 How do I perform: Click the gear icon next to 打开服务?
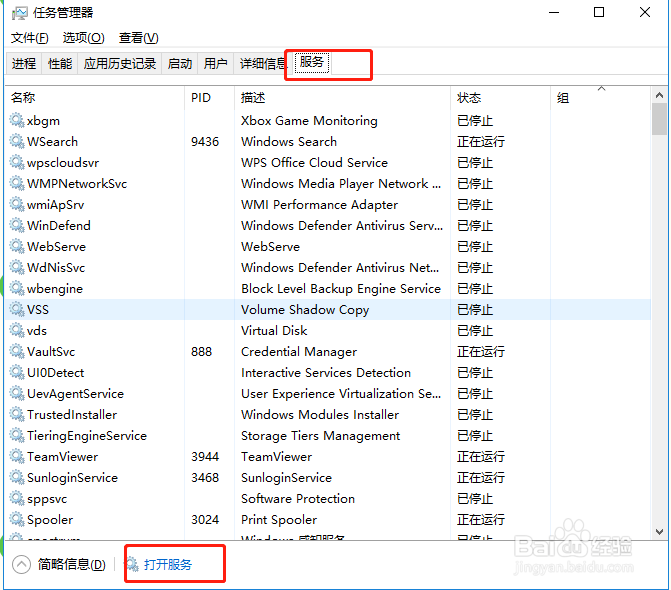click(x=132, y=564)
